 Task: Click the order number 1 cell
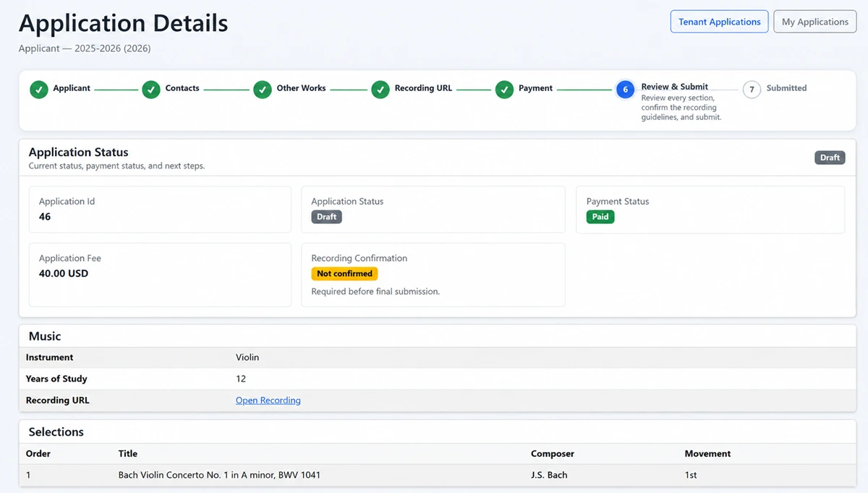pyautogui.click(x=28, y=476)
